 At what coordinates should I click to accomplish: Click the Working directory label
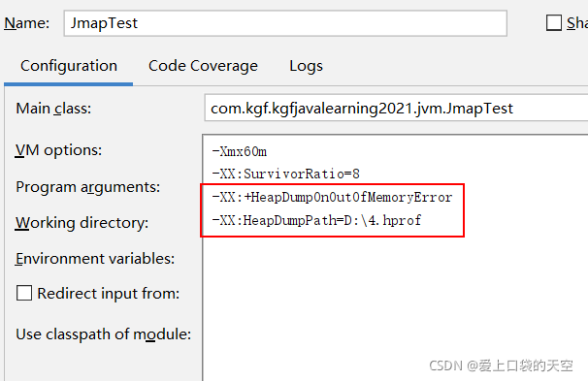[82, 223]
